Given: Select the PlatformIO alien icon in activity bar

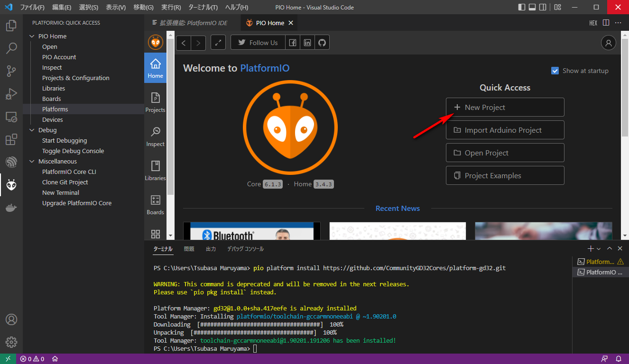Looking at the screenshot, I should click(x=11, y=185).
